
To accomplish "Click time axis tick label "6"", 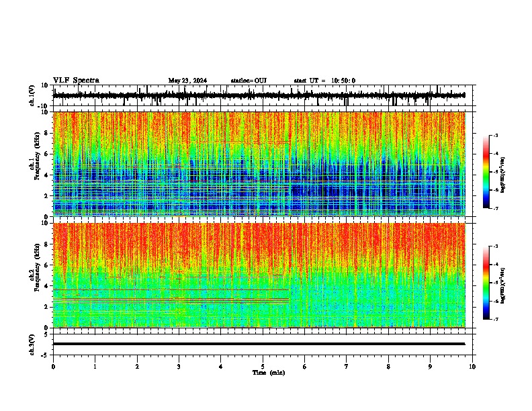I will point(304,367).
